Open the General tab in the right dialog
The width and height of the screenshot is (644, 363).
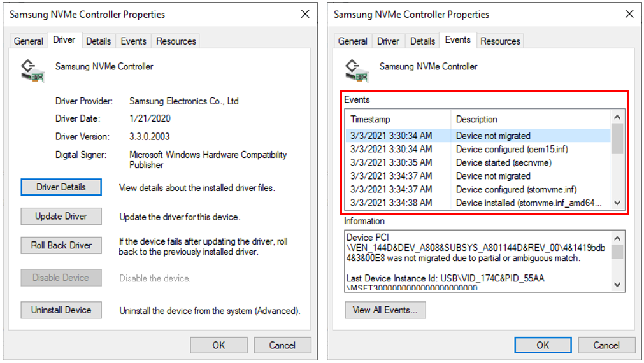[x=352, y=41]
